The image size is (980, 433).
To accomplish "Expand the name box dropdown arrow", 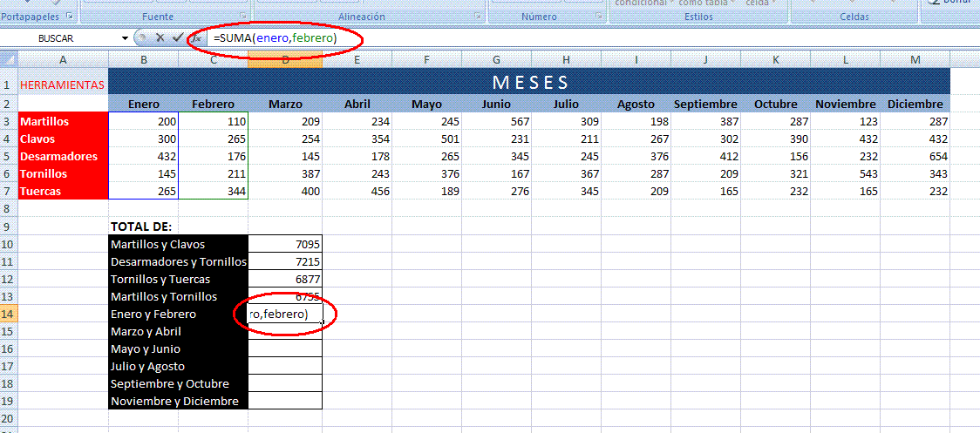I will pyautogui.click(x=125, y=38).
